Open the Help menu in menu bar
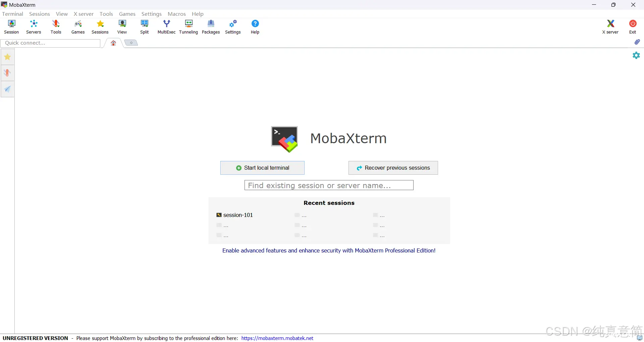This screenshot has height=342, width=644. click(198, 14)
